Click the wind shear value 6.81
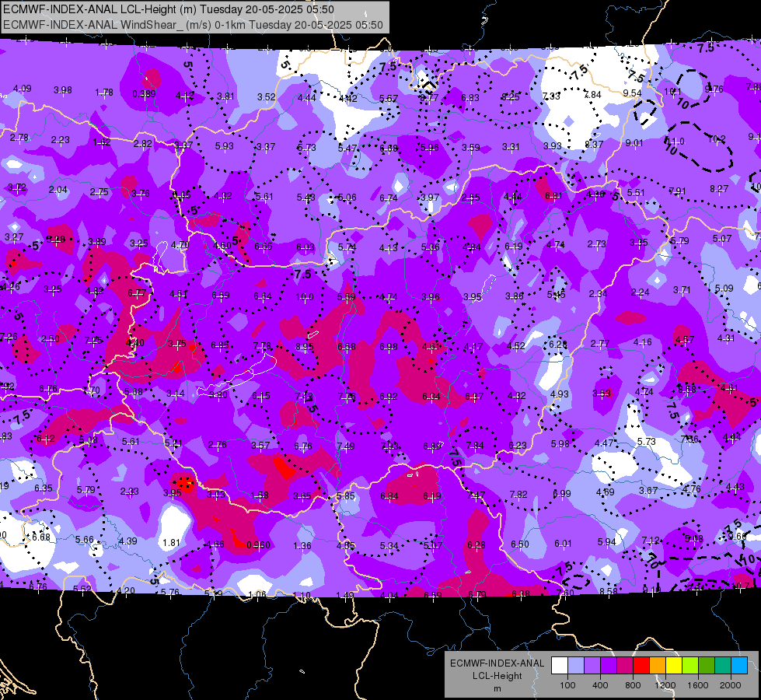Image resolution: width=761 pixels, height=700 pixels. (553, 196)
